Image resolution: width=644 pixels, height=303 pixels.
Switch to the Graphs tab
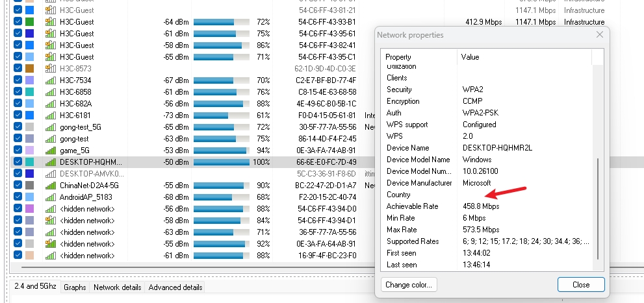pos(75,287)
